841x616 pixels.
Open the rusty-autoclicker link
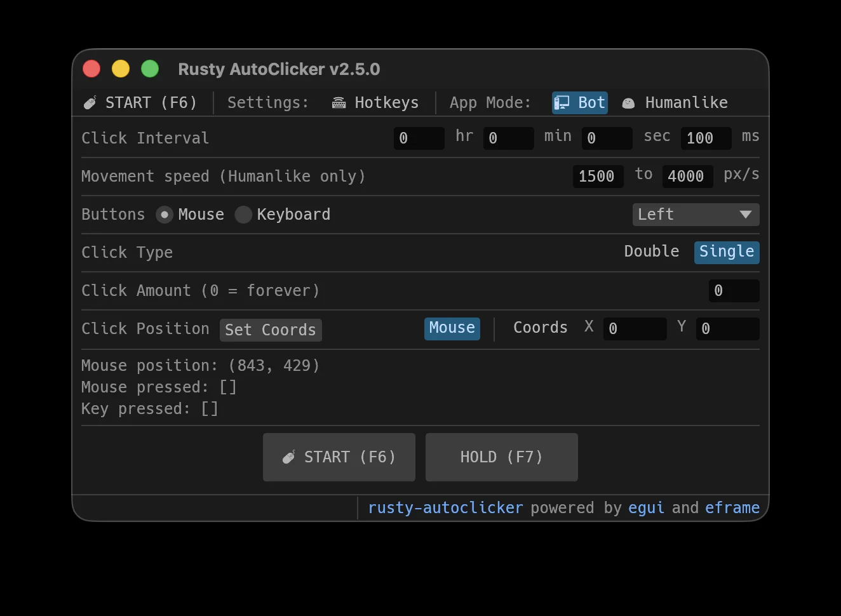(x=446, y=508)
